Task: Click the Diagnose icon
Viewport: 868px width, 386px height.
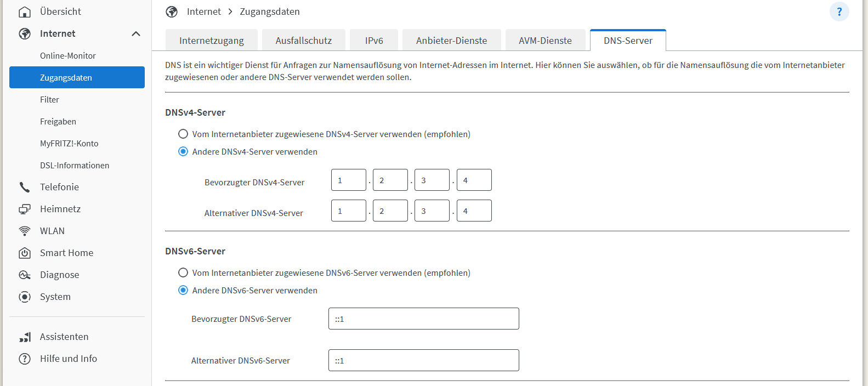Action: pyautogui.click(x=25, y=275)
